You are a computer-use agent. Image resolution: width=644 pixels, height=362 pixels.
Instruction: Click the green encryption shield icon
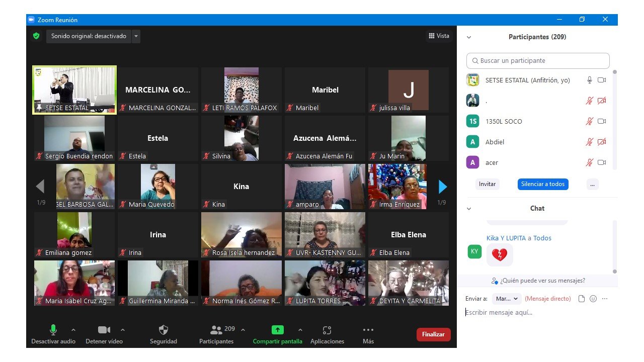coord(36,36)
